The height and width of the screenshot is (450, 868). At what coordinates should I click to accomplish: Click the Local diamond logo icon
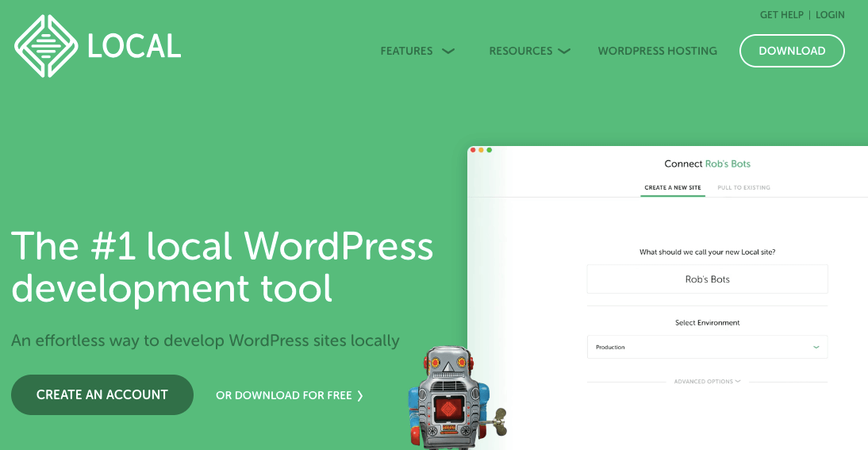coord(45,47)
